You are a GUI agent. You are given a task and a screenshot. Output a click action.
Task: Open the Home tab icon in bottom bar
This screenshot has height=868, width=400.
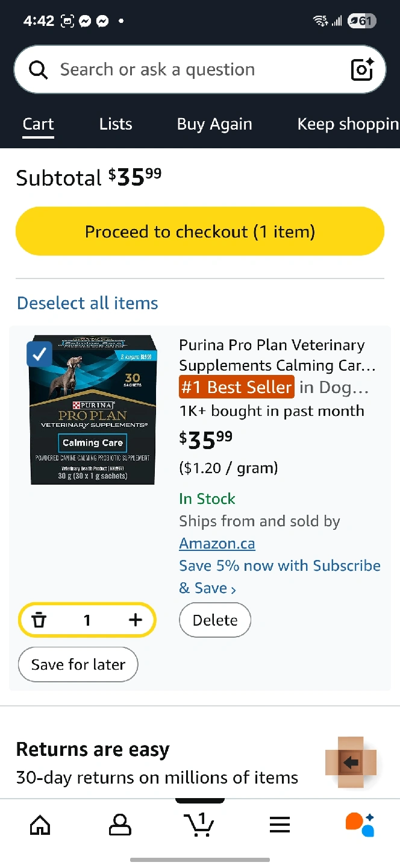(x=40, y=825)
